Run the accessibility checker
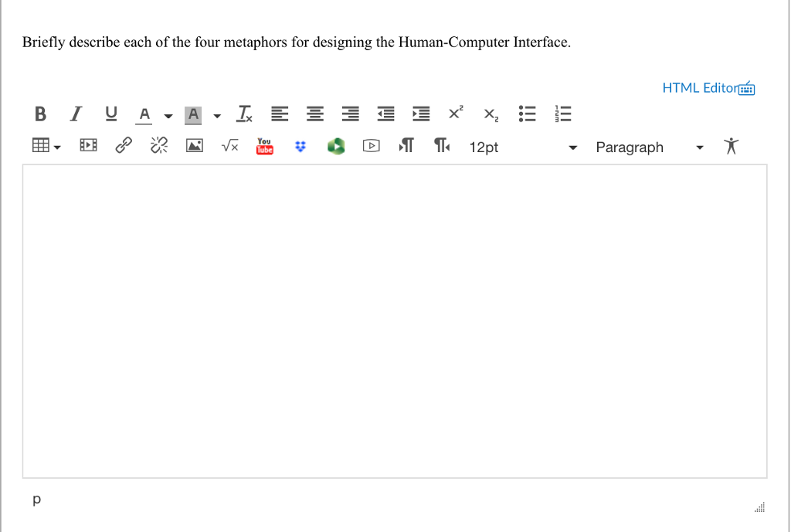This screenshot has height=532, width=791. click(x=731, y=146)
